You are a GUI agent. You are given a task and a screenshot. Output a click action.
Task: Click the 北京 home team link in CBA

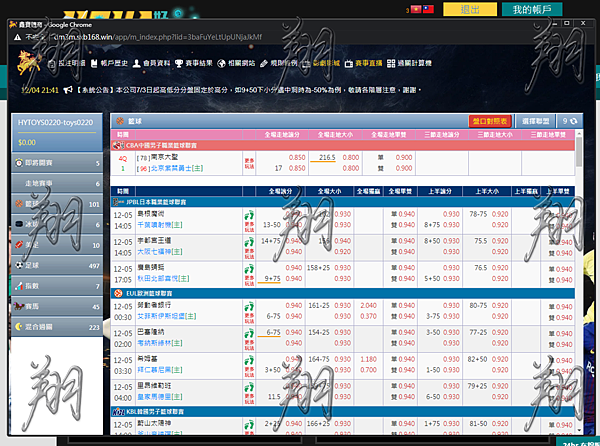pos(176,168)
